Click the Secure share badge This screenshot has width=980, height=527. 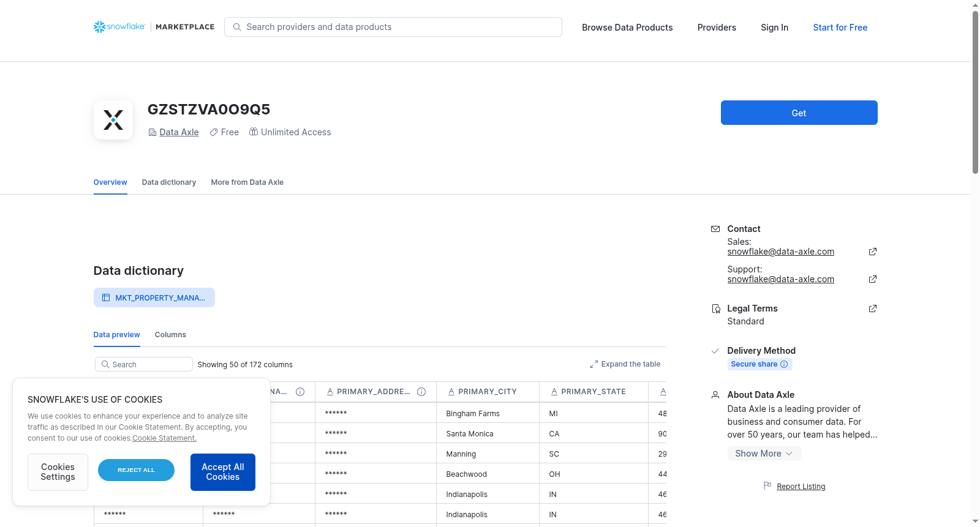point(760,364)
